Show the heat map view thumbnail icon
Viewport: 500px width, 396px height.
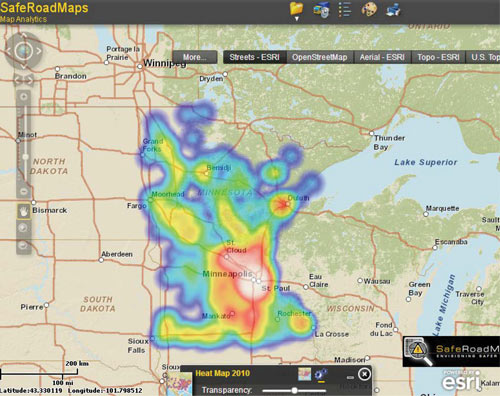point(304,374)
